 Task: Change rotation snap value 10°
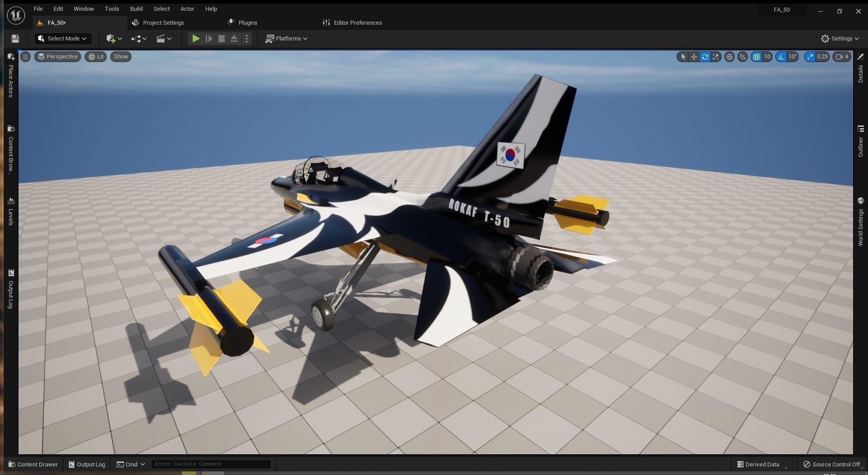[x=793, y=57]
